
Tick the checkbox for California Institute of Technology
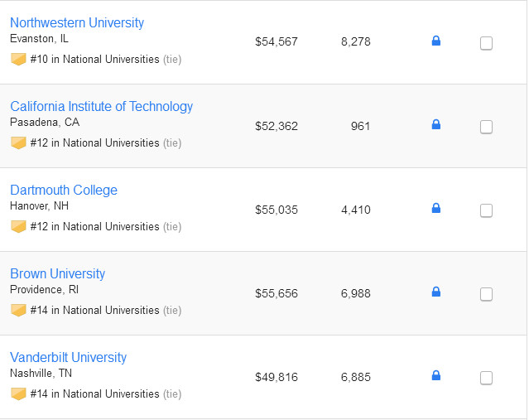click(x=486, y=127)
